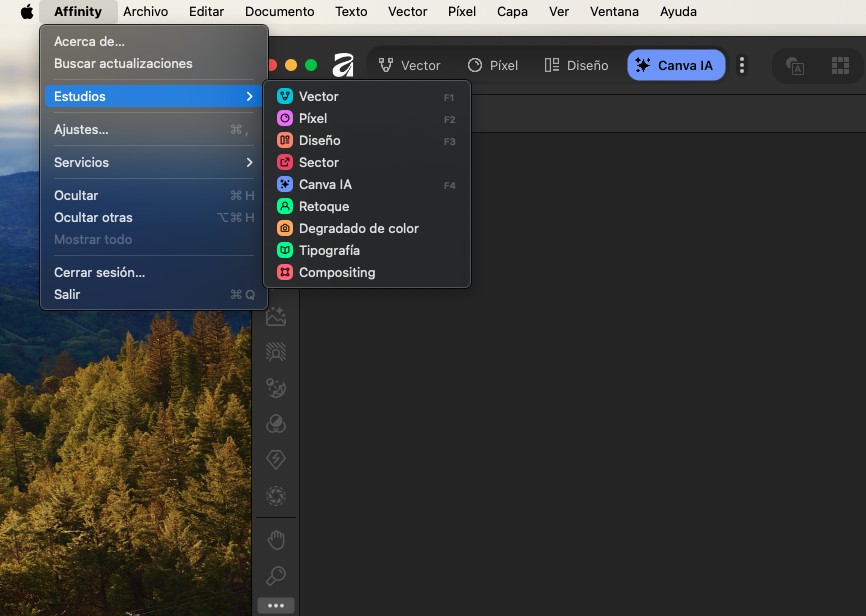This screenshot has height=616, width=866.
Task: Click the Affinity logo icon in toolbar
Action: point(343,65)
